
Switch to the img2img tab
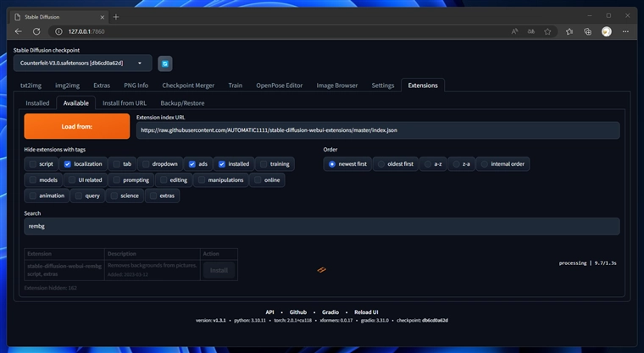point(67,85)
